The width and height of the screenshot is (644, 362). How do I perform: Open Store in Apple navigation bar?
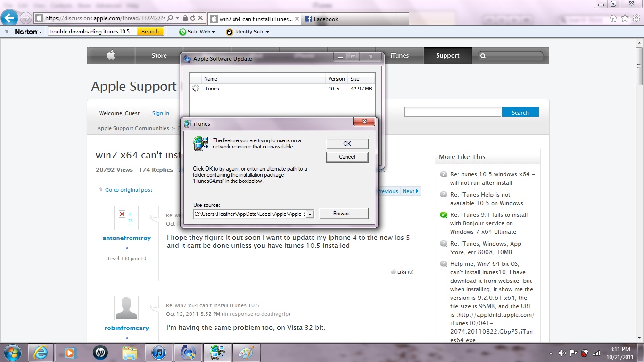coord(159,56)
